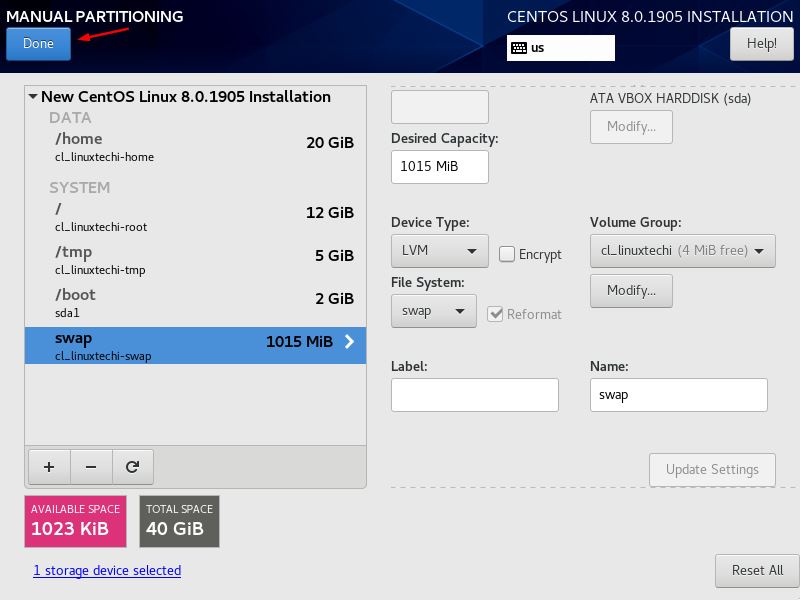Click Done to confirm partitioning
This screenshot has height=600, width=800.
click(38, 44)
